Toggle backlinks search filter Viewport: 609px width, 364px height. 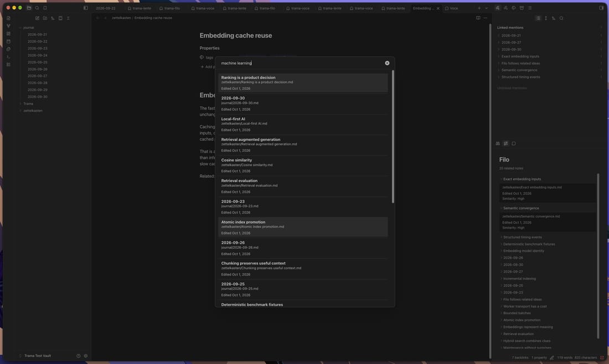point(561,18)
